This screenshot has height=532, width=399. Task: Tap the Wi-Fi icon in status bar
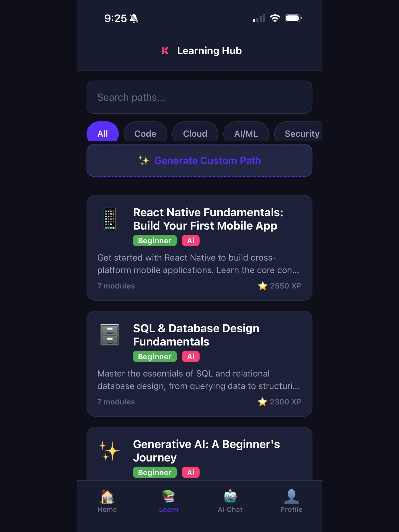click(275, 18)
